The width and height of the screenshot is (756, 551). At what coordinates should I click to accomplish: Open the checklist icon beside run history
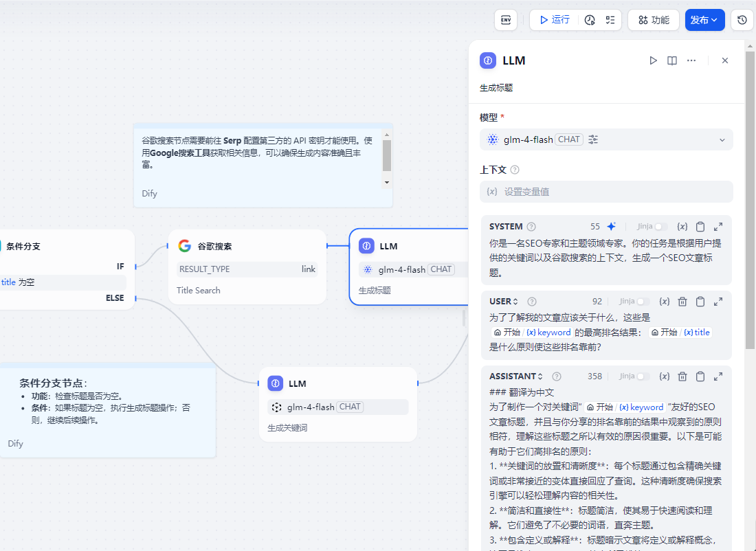coord(610,20)
